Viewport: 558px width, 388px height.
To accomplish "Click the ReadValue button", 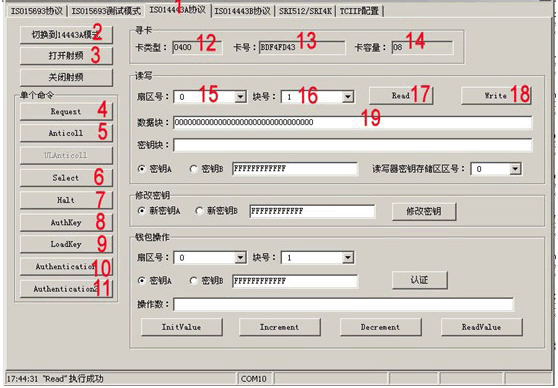I will point(481,327).
